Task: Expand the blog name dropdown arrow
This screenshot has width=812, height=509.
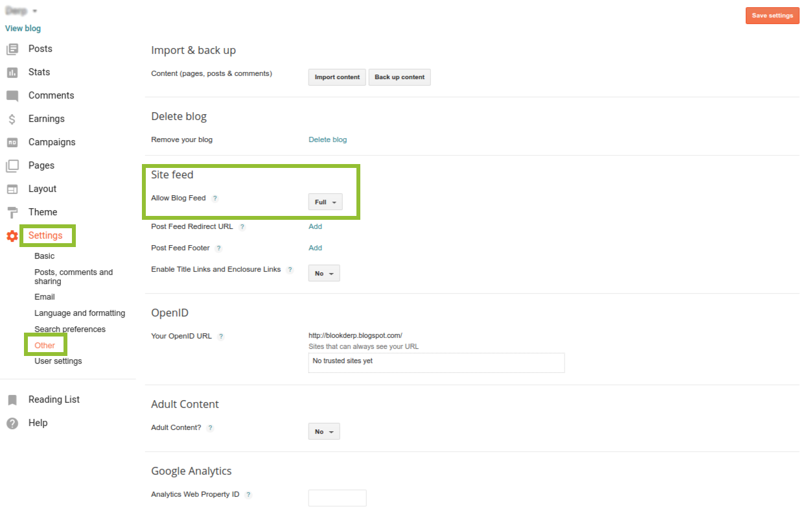Action: click(x=34, y=11)
